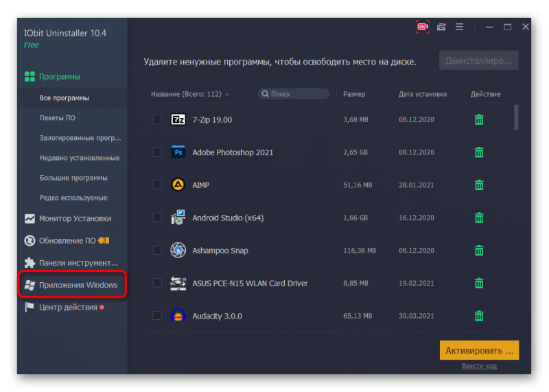Image resolution: width=549 pixels, height=392 pixels.
Task: Click the trash icon for Ashampoo Snap
Action: 479,250
